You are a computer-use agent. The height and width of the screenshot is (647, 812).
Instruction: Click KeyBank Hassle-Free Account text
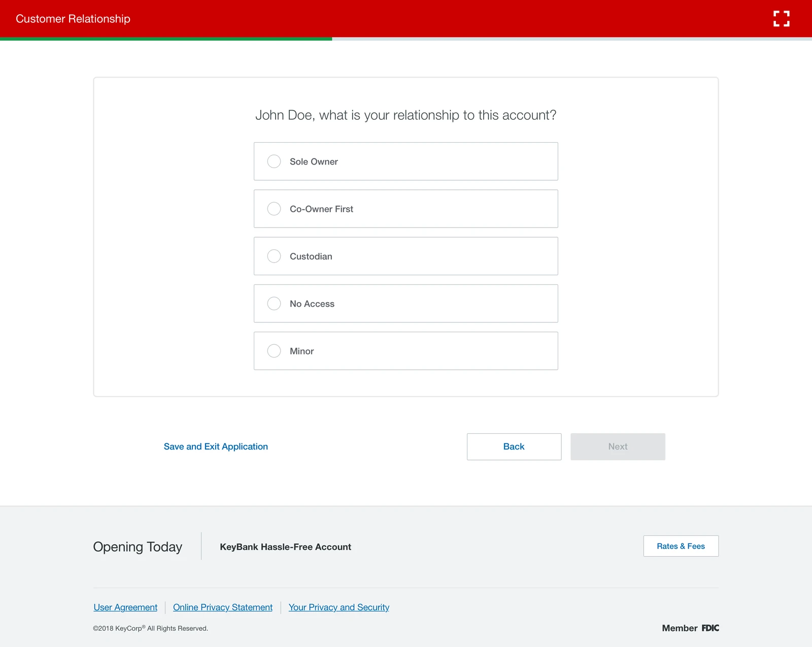(x=285, y=547)
